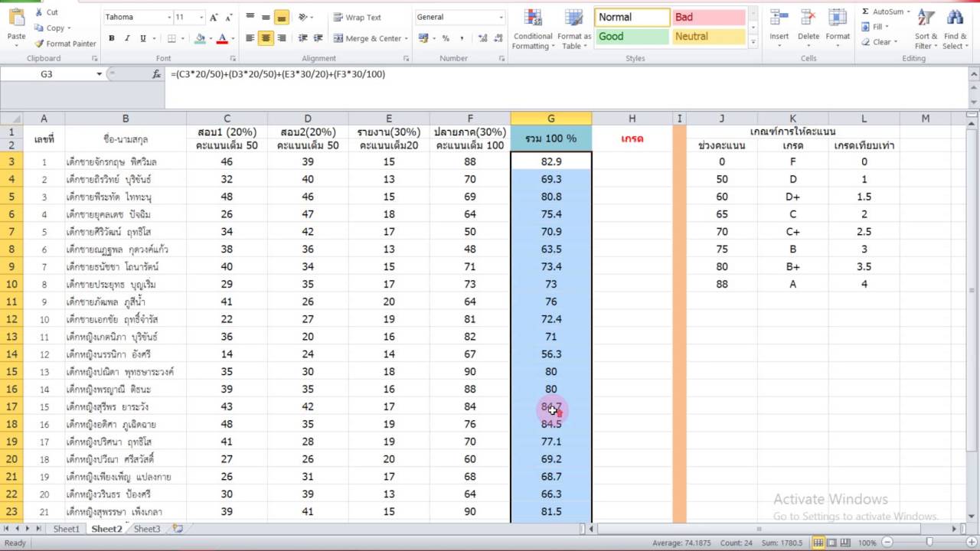Switch to Sheet3 tab
Image resolution: width=980 pixels, height=551 pixels.
[147, 529]
